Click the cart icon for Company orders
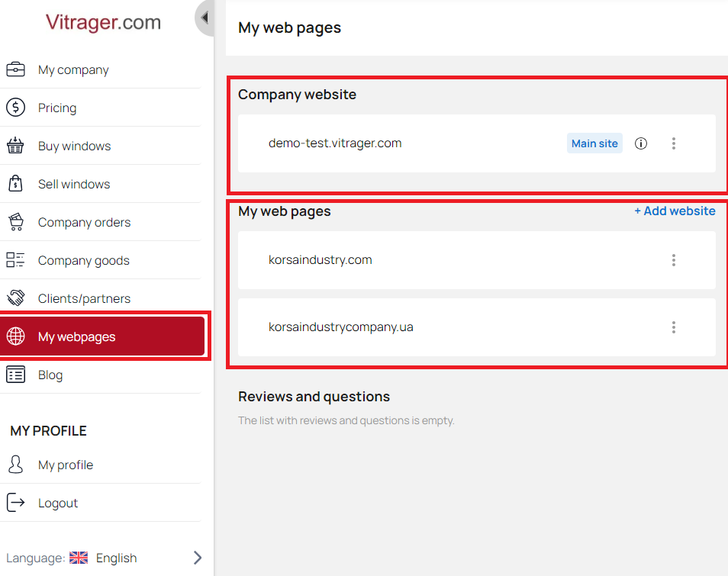Screen dimensions: 728x576 (x=15, y=221)
